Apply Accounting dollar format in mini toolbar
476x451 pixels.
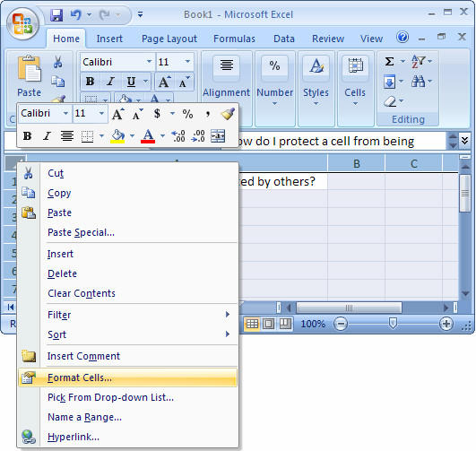[x=157, y=114]
